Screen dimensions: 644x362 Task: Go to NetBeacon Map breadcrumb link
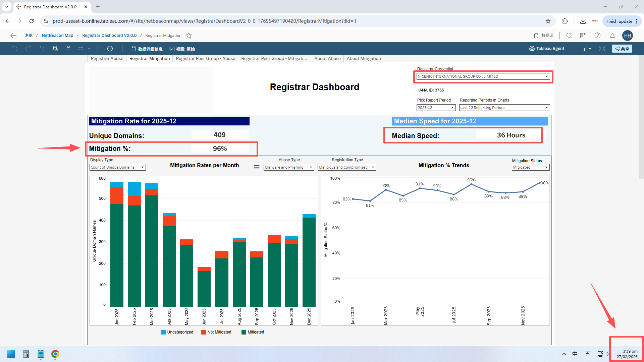[57, 36]
